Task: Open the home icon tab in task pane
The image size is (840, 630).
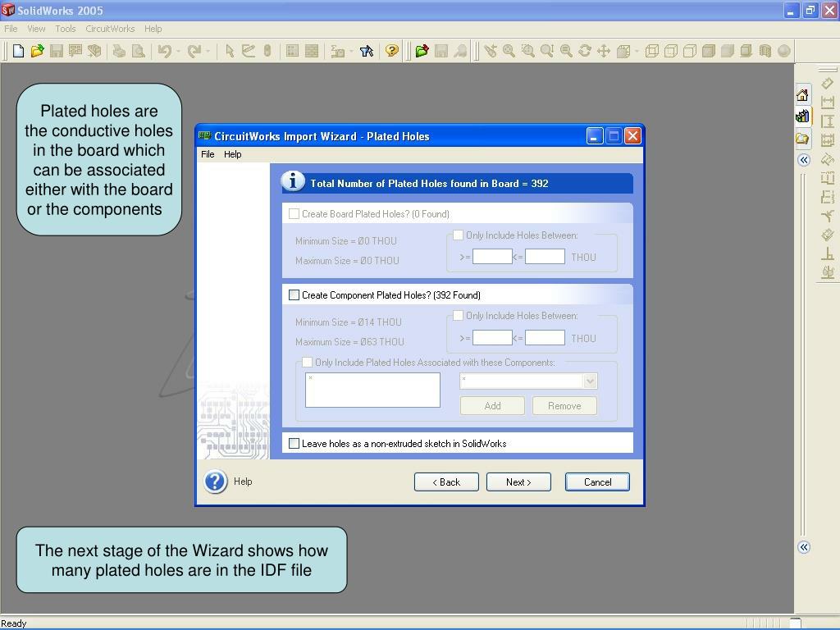Action: tap(802, 95)
